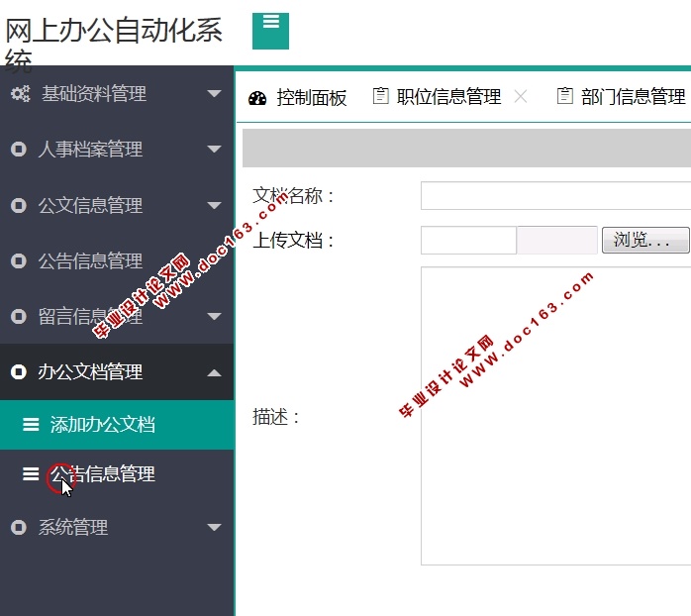This screenshot has width=691, height=616.
Task: Open 公告信息管理 main menu item
Action: [117, 261]
